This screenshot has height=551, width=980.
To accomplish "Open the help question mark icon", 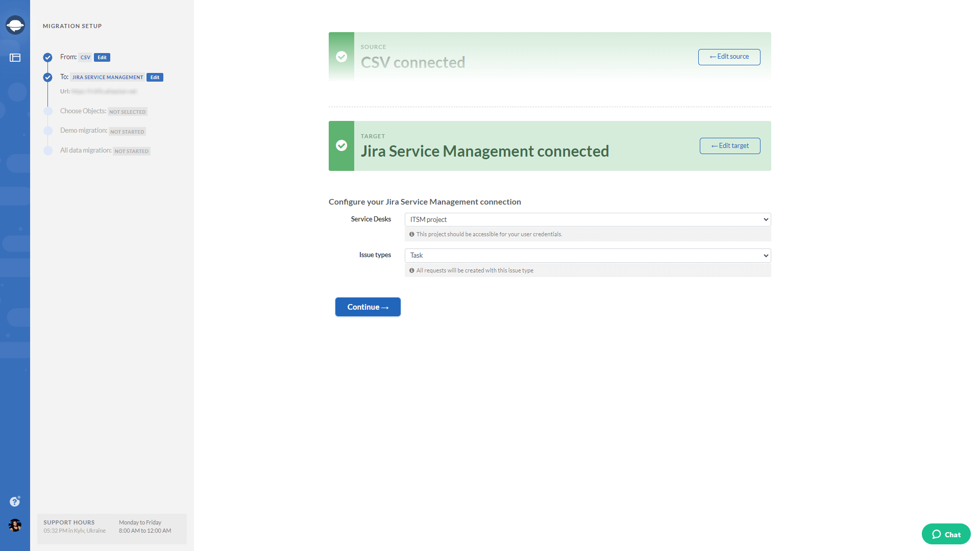I will 15,502.
